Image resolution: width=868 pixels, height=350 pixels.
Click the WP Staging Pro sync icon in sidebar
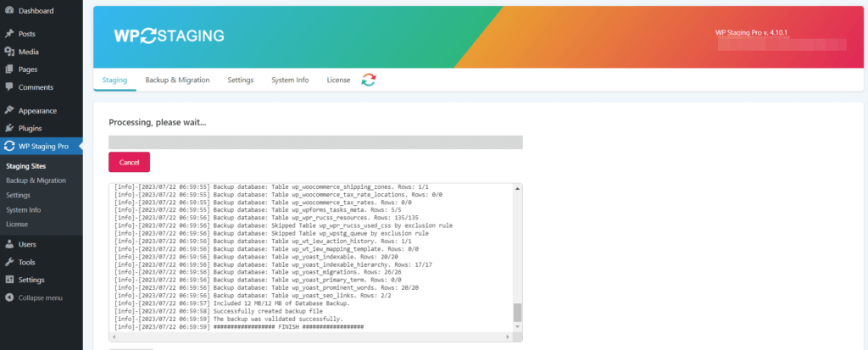point(8,147)
